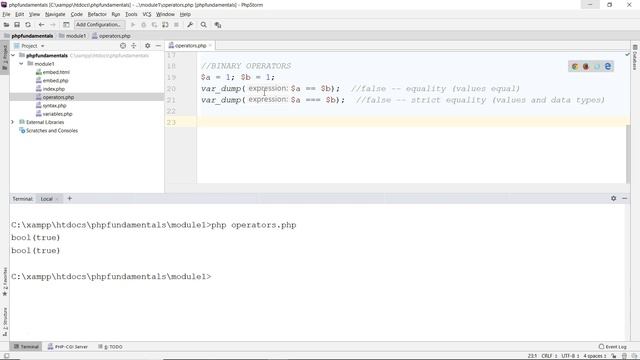The width and height of the screenshot is (640, 360).
Task: Open the View menu
Action: [x=34, y=14]
